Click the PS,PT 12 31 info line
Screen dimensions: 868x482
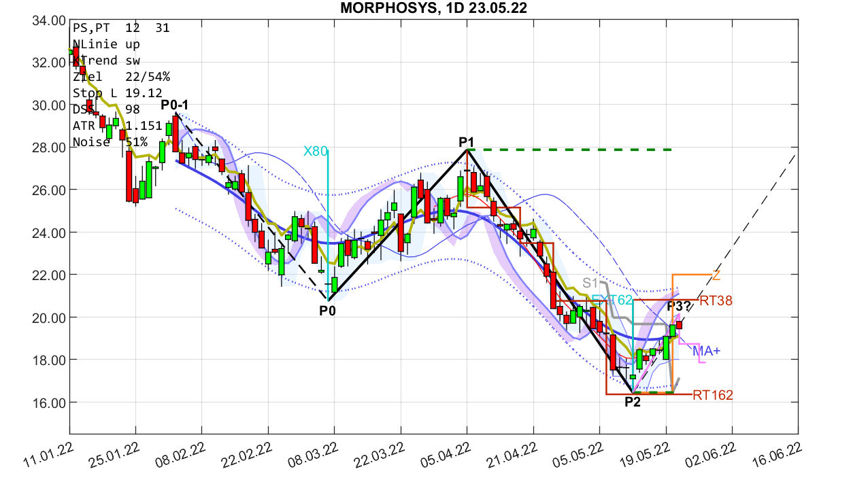(x=121, y=28)
